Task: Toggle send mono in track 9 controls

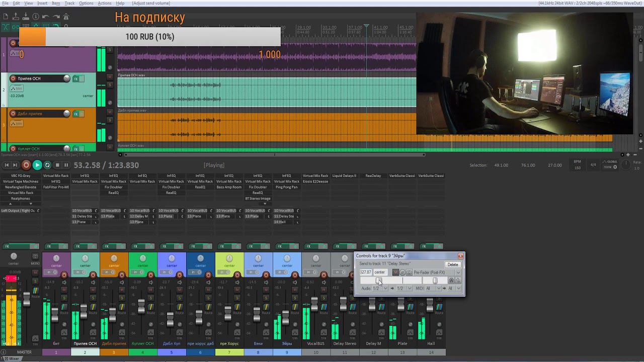Action: (x=409, y=272)
